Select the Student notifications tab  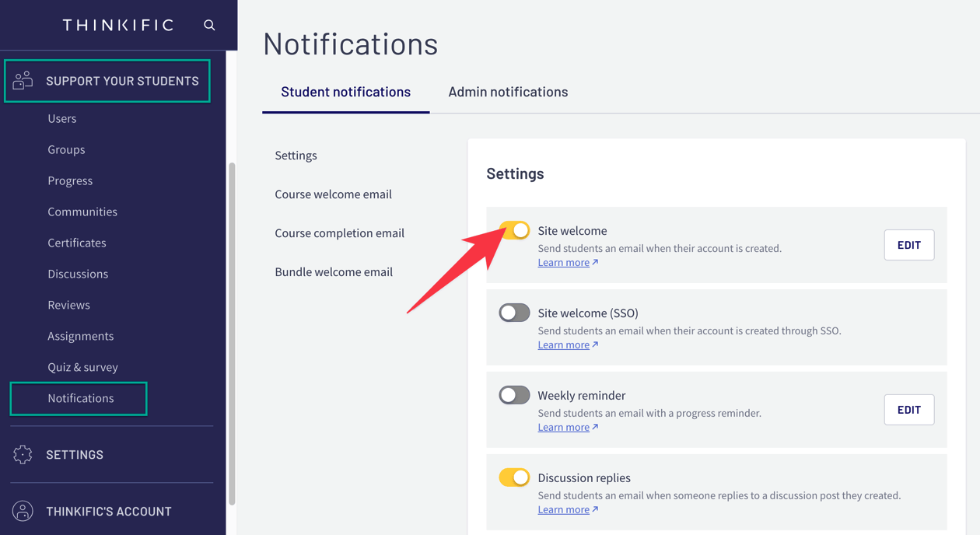345,92
